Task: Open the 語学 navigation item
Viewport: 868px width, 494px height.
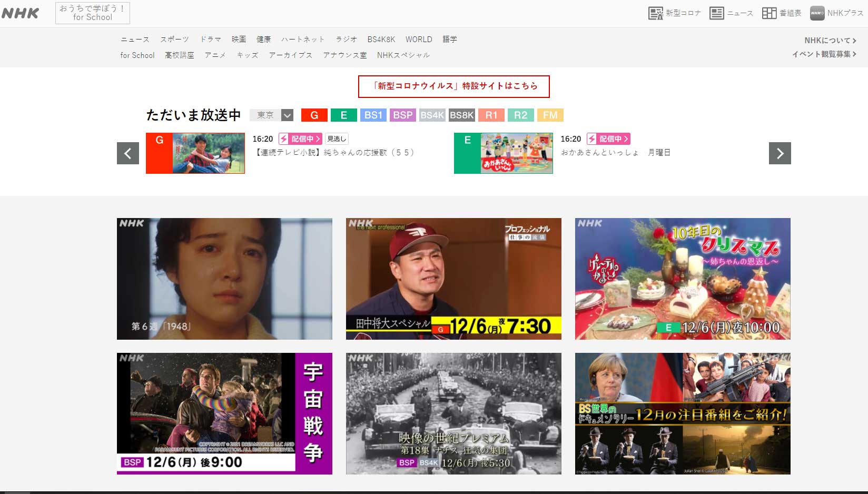Action: pos(450,39)
